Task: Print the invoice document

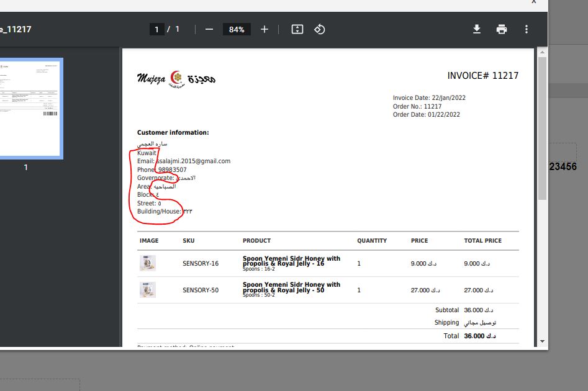Action: pos(501,29)
